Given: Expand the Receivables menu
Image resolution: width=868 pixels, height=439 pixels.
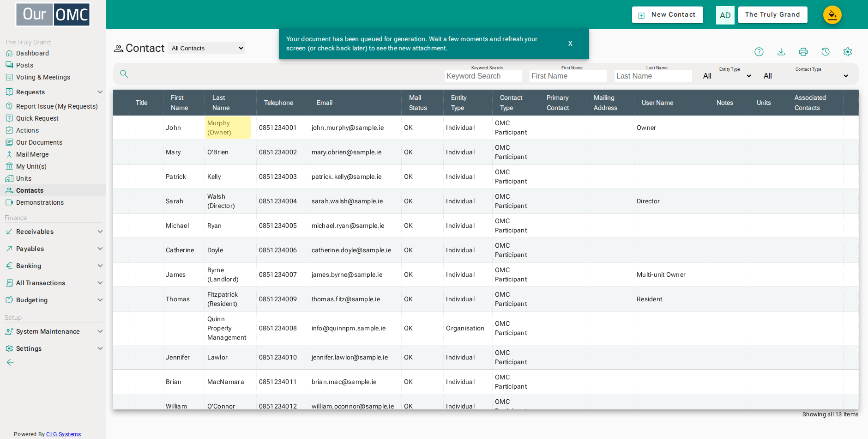Looking at the screenshot, I should pos(53,232).
